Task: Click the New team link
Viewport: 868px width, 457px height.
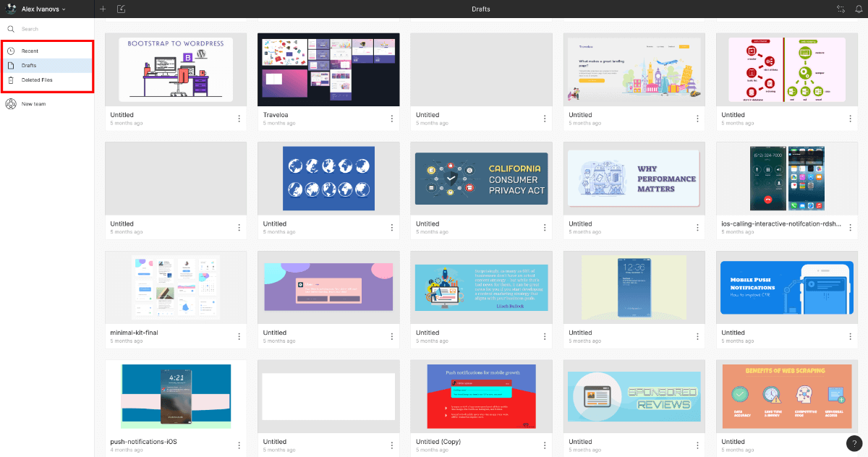Action: [x=33, y=104]
